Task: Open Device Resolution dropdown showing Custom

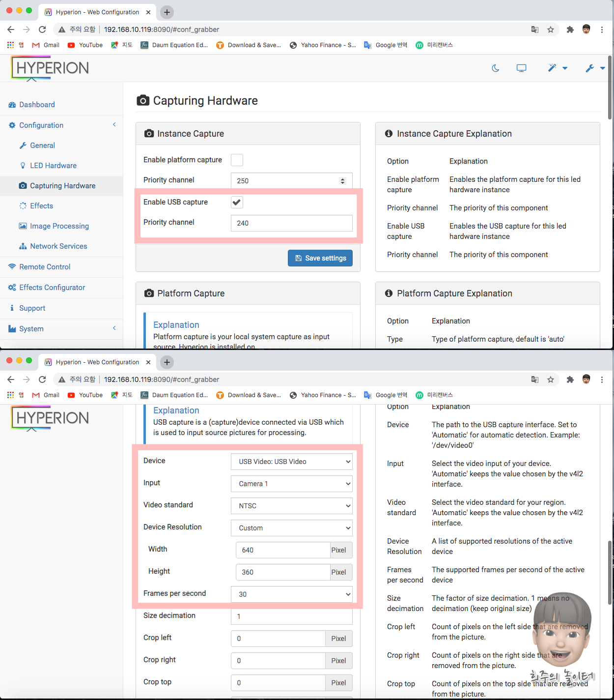Action: 291,528
